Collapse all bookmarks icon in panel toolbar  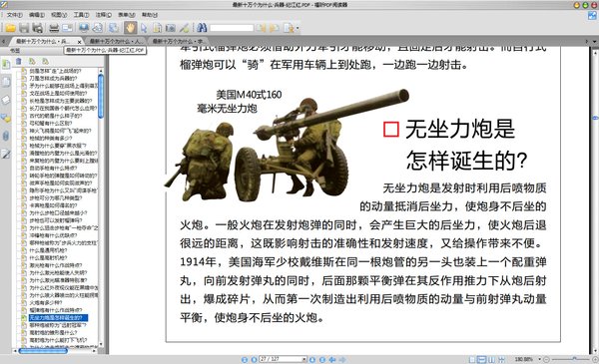(46, 62)
